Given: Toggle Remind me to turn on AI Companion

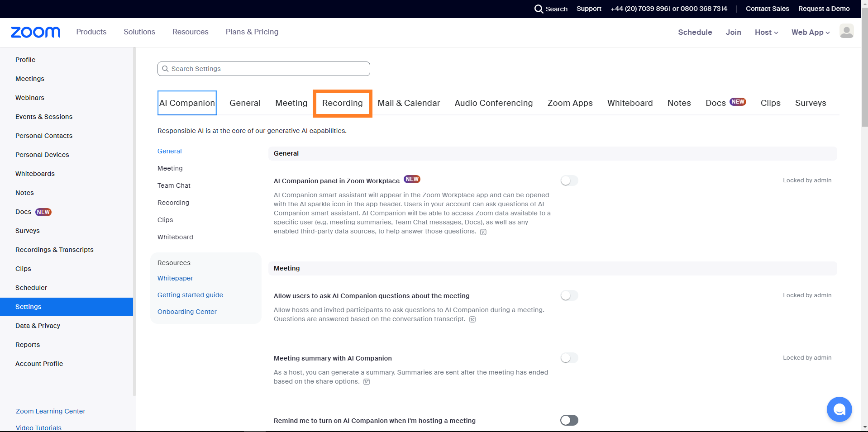Looking at the screenshot, I should (569, 421).
